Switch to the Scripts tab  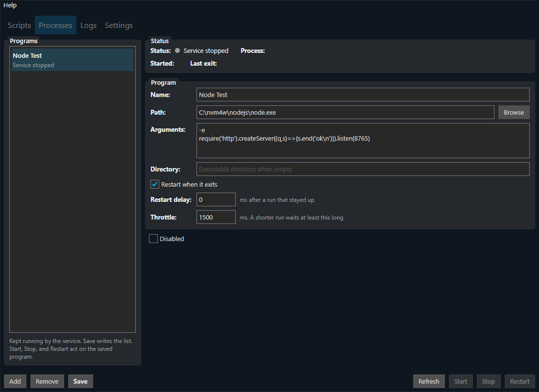click(x=19, y=25)
